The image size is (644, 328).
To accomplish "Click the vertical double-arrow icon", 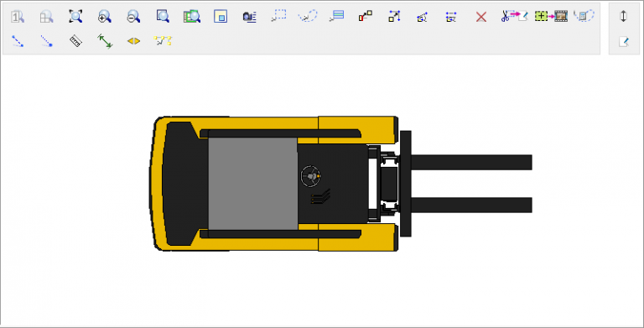I will click(x=624, y=16).
